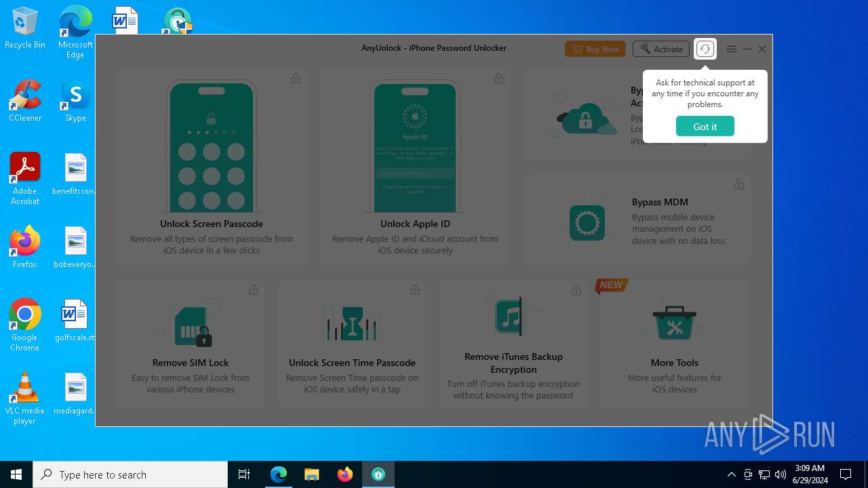Open the Unlock Screen Time Passcode hourglass icon
The width and height of the screenshot is (868, 488).
pyautogui.click(x=352, y=323)
